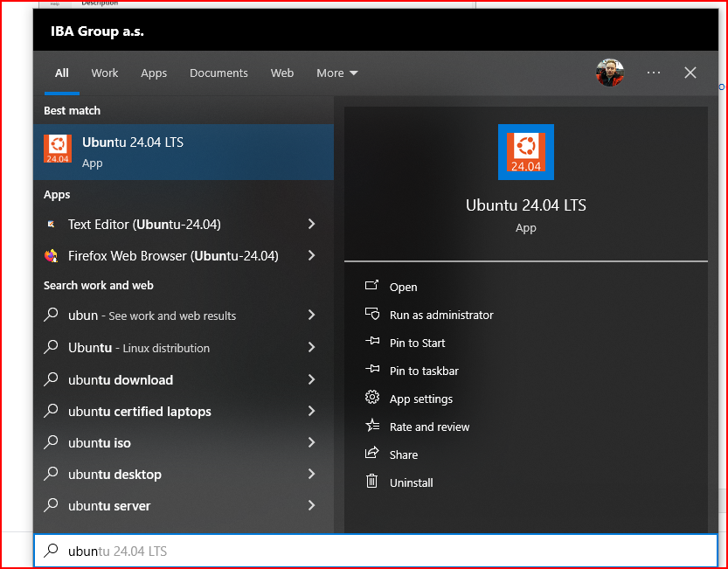Switch to the Documents tab
This screenshot has height=569, width=728.
(x=218, y=73)
